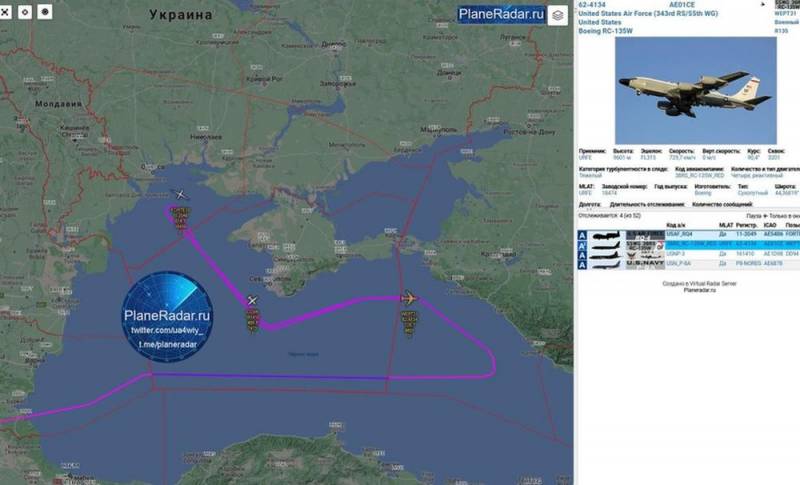Click the Отслеживается: 4 (из 52) counter
This screenshot has height=485, width=800.
pyautogui.click(x=609, y=216)
